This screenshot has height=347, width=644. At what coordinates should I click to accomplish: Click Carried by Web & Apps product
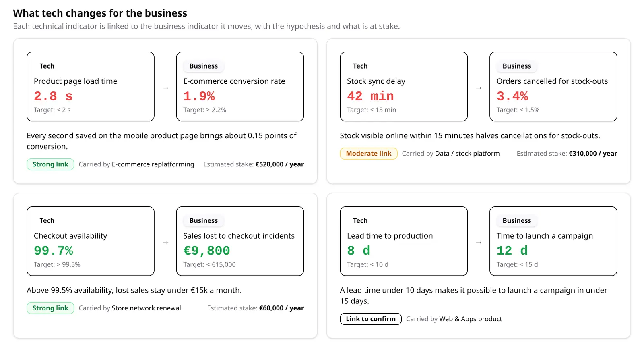click(x=454, y=319)
